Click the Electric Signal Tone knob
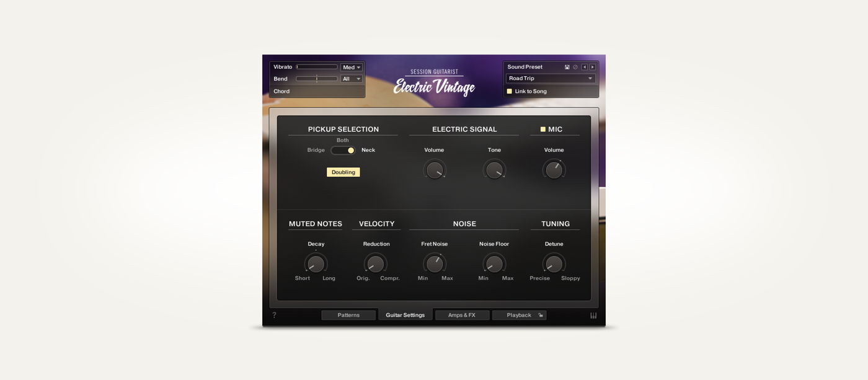 click(494, 170)
